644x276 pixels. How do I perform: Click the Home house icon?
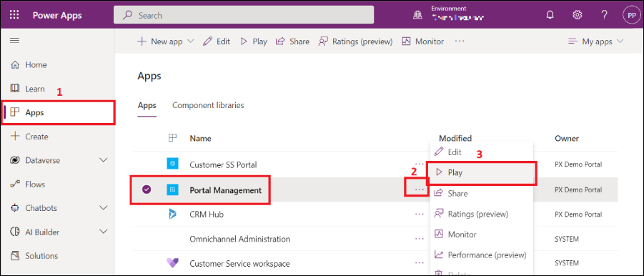[15, 65]
